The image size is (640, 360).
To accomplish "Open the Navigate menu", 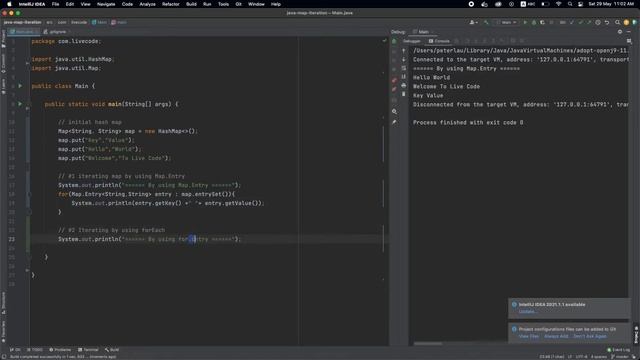I will pos(106,4).
